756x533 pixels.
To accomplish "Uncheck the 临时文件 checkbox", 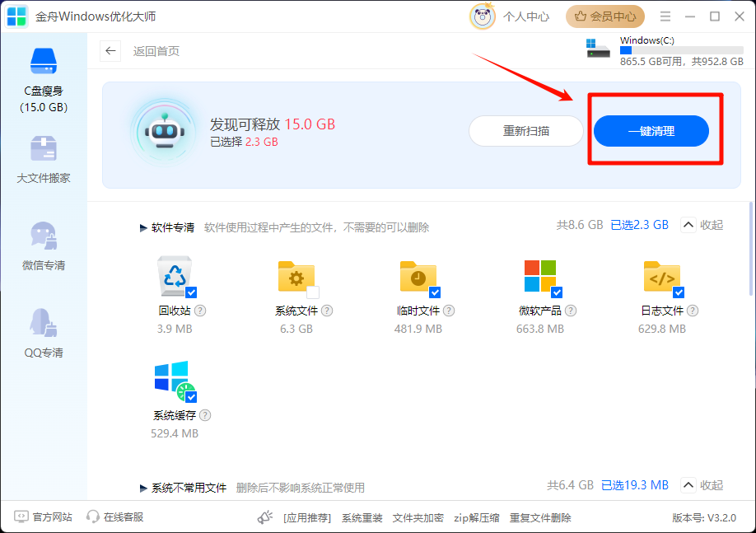I will (x=435, y=292).
